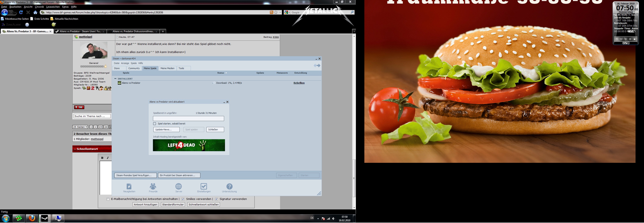Uncheck Smilies verwenden
This screenshot has height=223, width=644.
coord(183,199)
